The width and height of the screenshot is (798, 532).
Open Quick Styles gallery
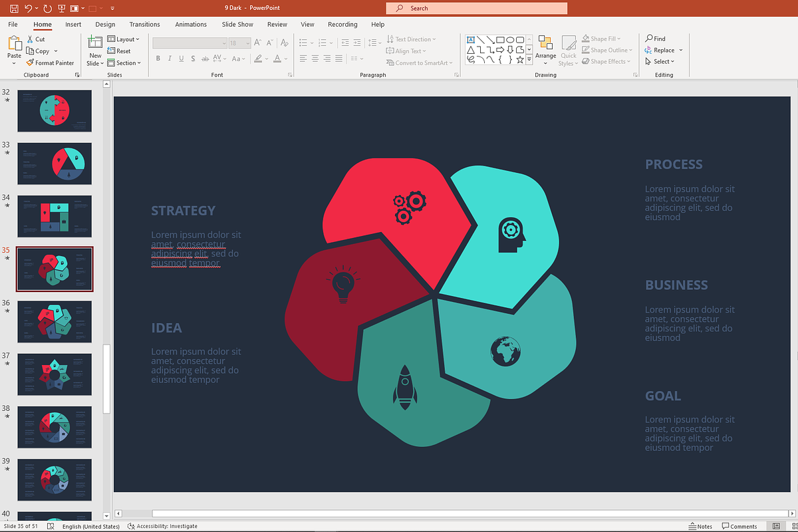click(x=568, y=51)
